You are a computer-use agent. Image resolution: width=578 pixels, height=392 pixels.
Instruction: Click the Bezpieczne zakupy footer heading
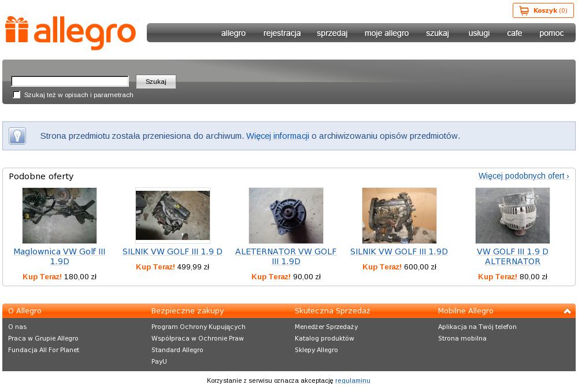187,311
